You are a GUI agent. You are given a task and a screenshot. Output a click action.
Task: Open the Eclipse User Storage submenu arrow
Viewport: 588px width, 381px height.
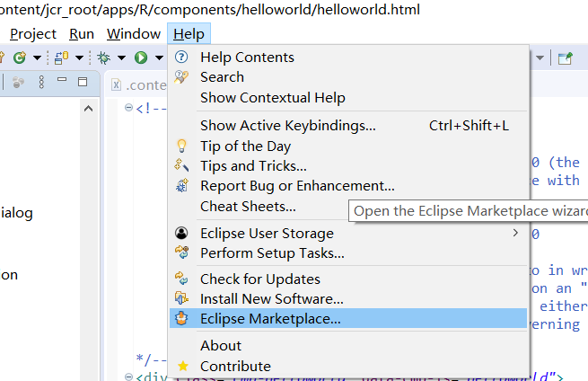pos(515,233)
